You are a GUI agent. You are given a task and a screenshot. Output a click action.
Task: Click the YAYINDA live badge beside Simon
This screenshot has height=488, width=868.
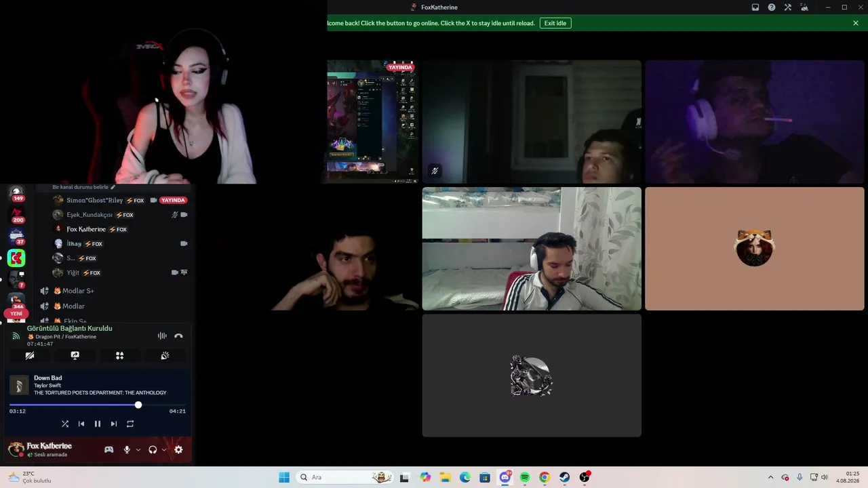[173, 201]
